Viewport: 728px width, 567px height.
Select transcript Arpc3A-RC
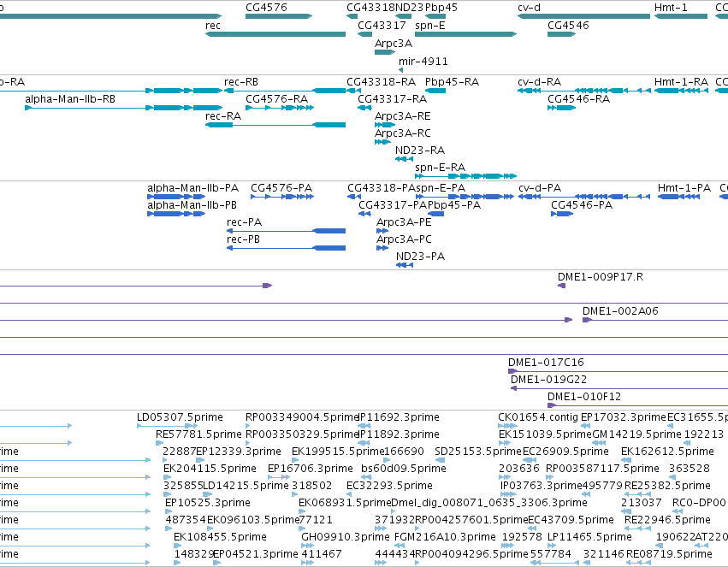[382, 142]
